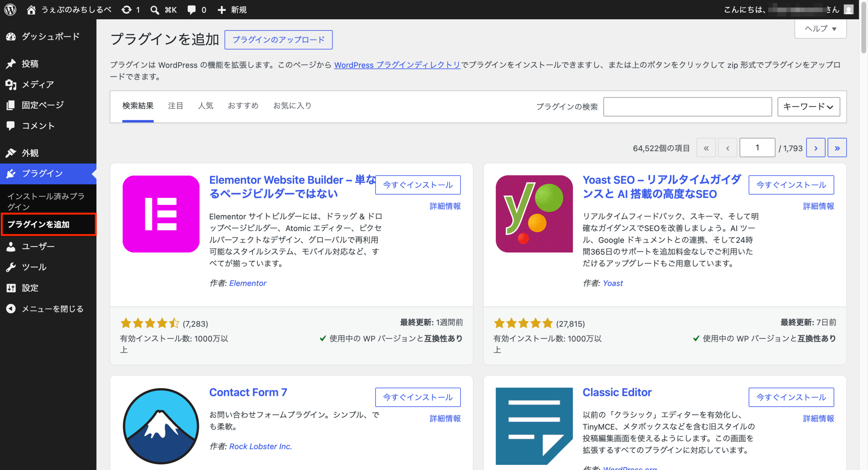The image size is (868, 470).
Task: Jump to the last results page
Action: pos(837,148)
